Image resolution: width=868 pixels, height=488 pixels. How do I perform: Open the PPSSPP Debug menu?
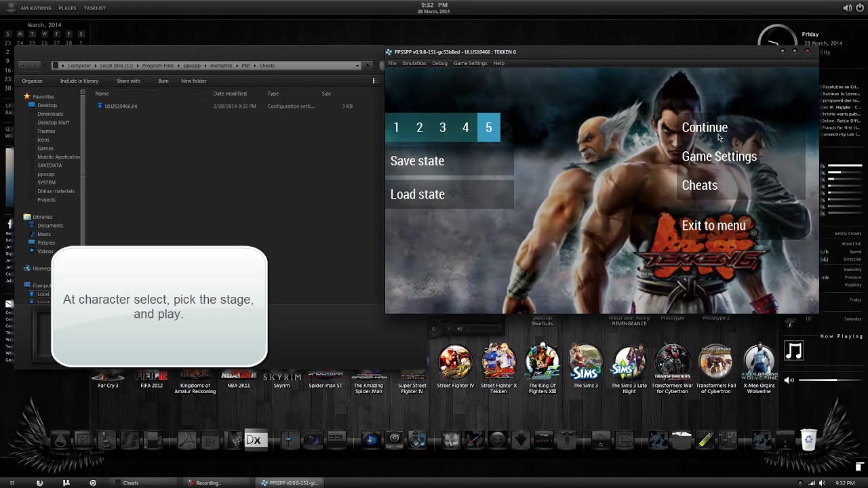(439, 63)
